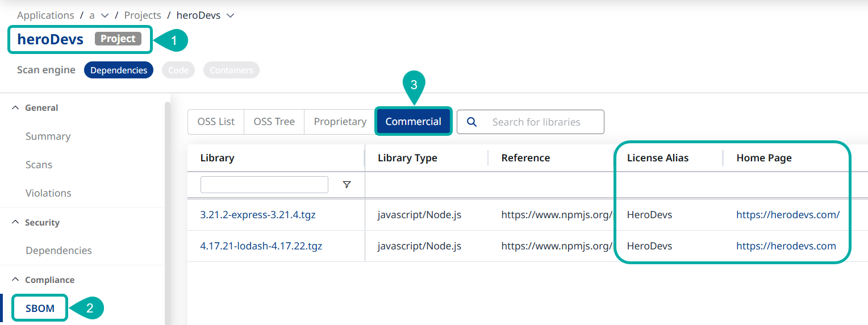This screenshot has width=868, height=325.
Task: Collapse the Security sidebar section
Action: 15,223
